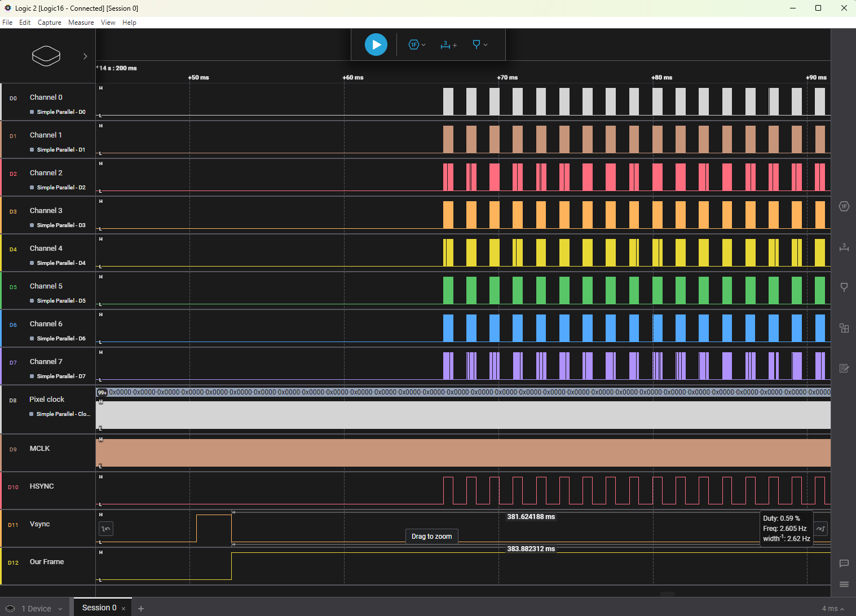The height and width of the screenshot is (616, 856).
Task: Click the +70 ms timeline marker
Action: (x=508, y=78)
